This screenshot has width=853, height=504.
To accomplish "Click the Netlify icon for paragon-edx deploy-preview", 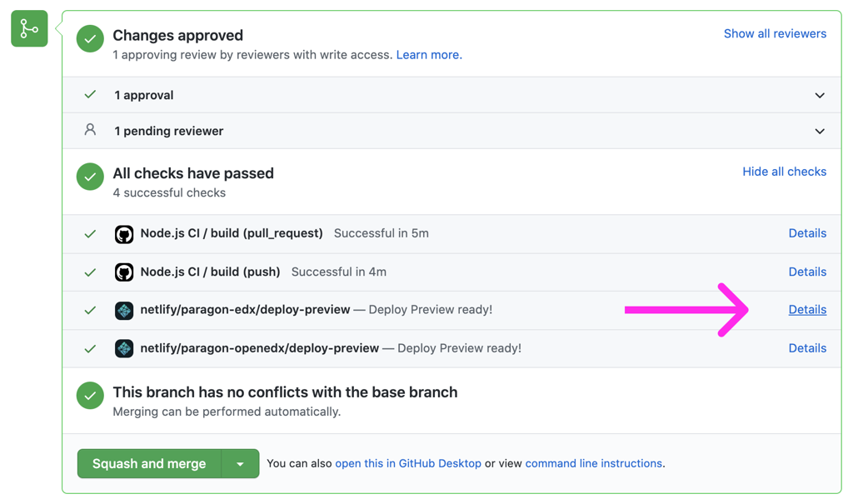I will 124,310.
